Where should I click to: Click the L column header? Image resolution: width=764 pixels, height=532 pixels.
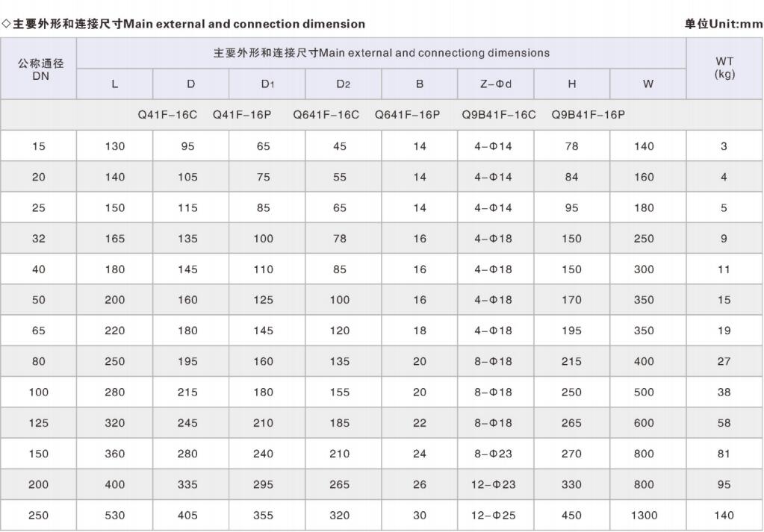tap(114, 84)
